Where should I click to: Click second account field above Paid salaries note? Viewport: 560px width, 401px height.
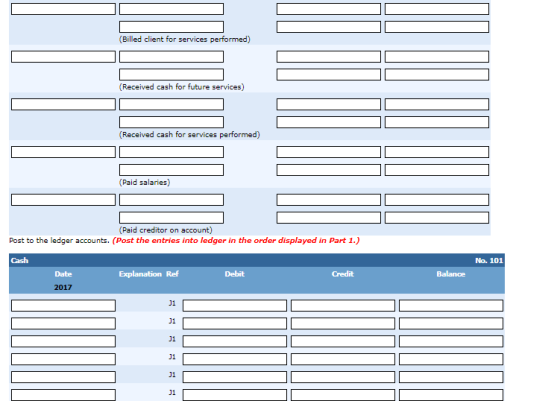171,170
